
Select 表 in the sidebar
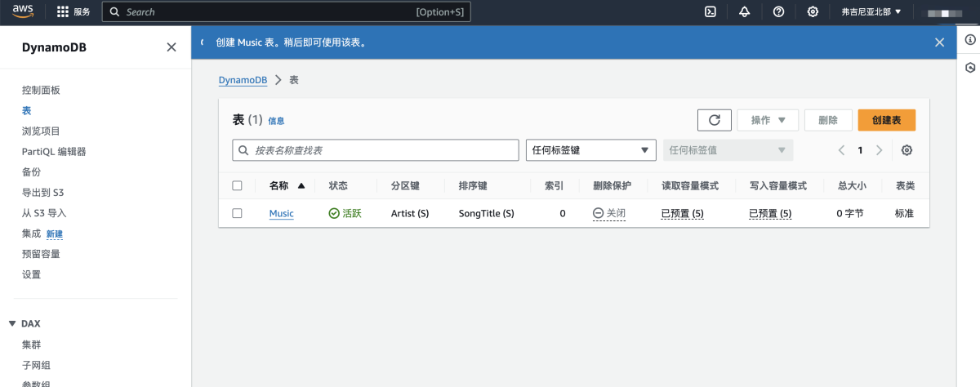pos(27,111)
